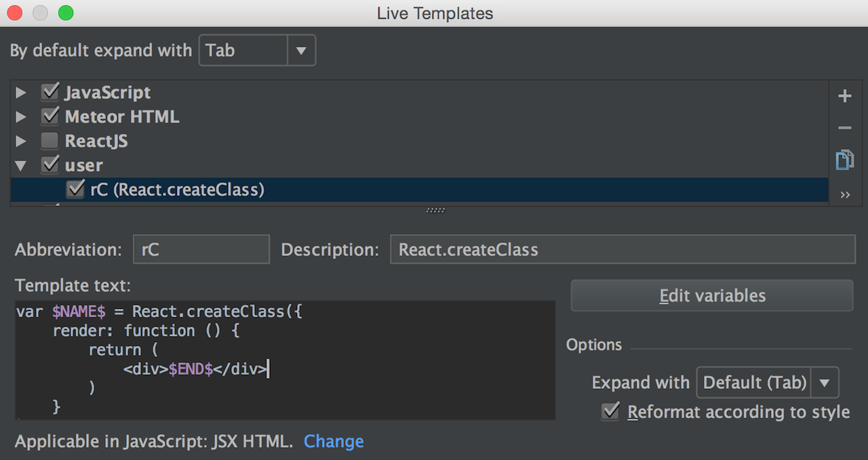Image resolution: width=868 pixels, height=460 pixels.
Task: Show more toolbar actions via double-chevron icon
Action: tap(845, 195)
